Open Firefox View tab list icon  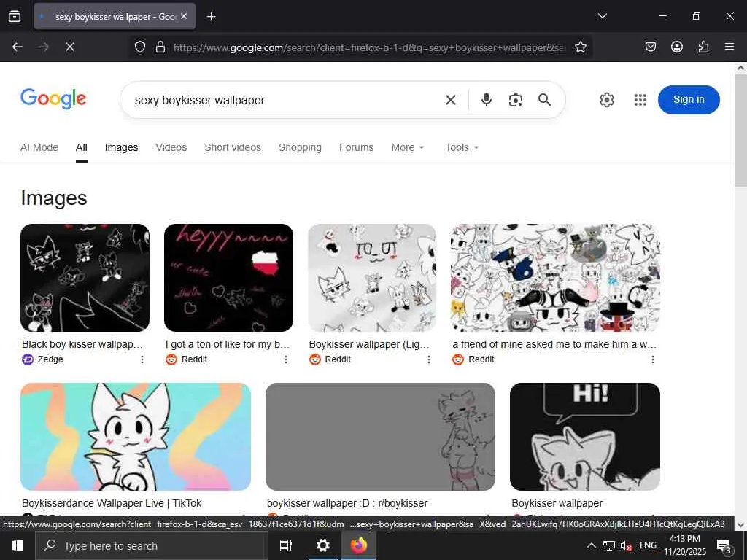[15, 16]
